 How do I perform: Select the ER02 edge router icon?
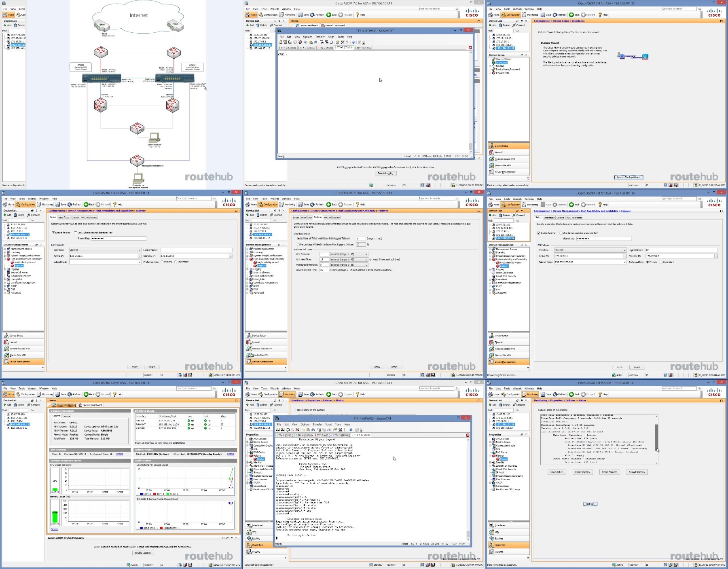tap(175, 26)
